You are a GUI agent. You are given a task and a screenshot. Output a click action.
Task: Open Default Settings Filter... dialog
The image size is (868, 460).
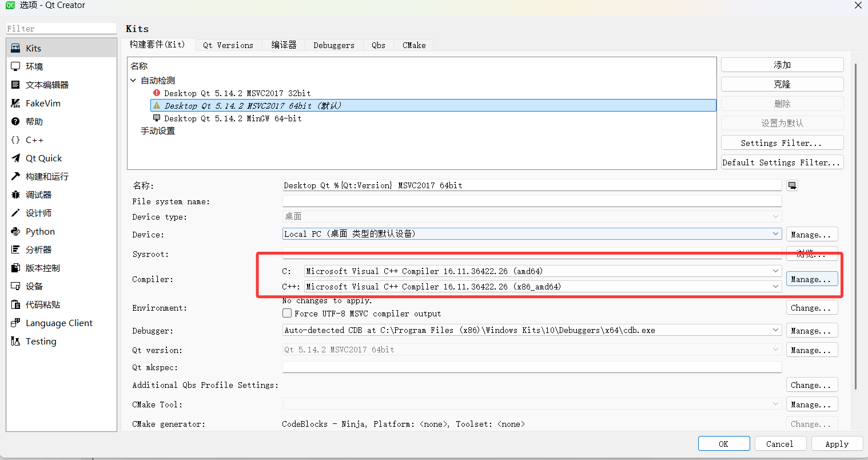(782, 162)
